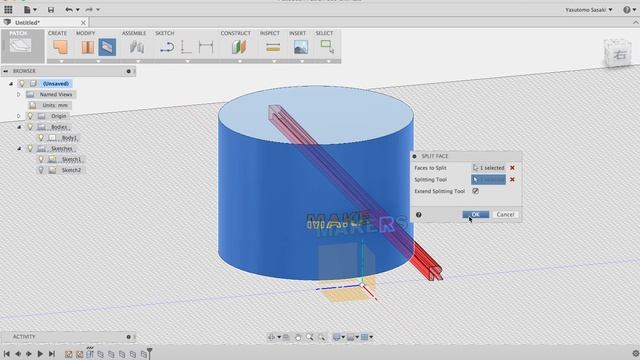Viewport: 640px width, 360px height.
Task: Open the SKETCH menu
Action: [x=164, y=33]
